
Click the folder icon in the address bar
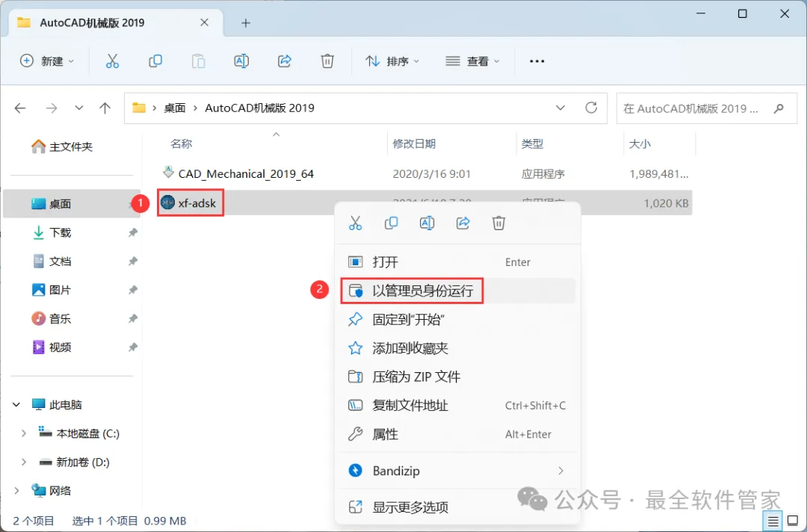139,108
